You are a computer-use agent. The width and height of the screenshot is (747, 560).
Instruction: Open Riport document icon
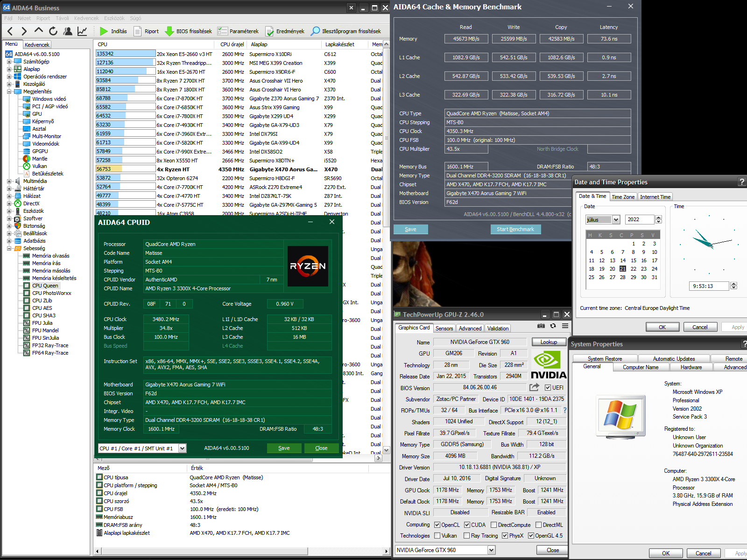pyautogui.click(x=137, y=31)
